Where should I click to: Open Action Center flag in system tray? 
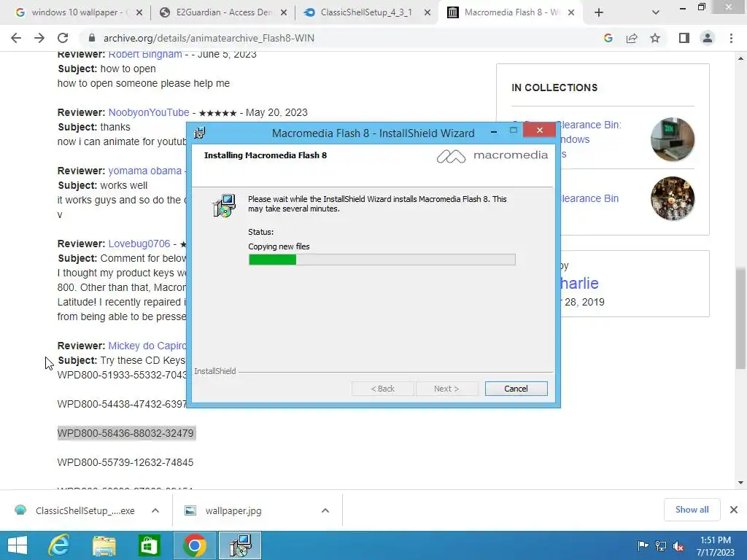(643, 545)
